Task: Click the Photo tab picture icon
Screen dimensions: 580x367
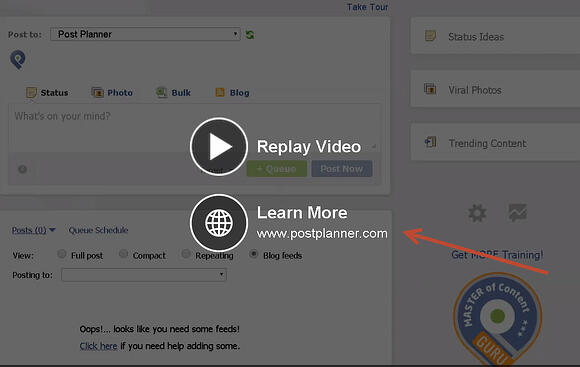Action: (97, 92)
